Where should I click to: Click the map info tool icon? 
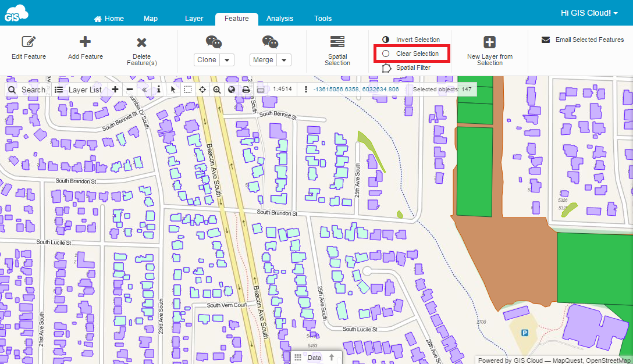point(159,90)
